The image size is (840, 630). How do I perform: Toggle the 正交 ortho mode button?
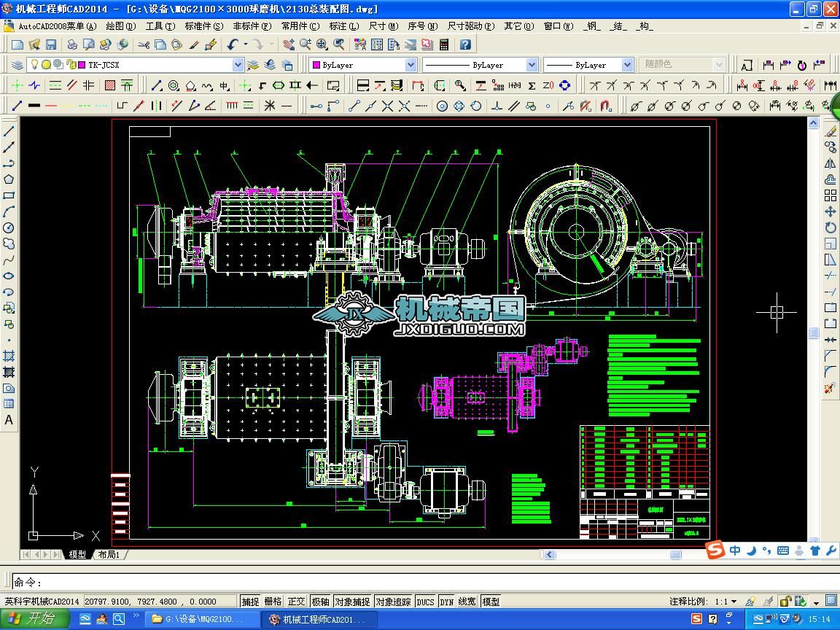[296, 602]
